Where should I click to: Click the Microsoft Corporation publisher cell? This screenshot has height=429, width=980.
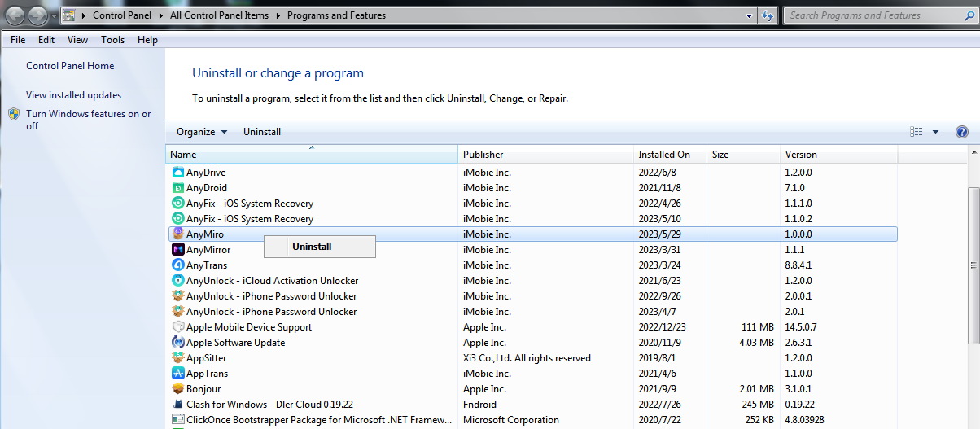[x=511, y=420]
